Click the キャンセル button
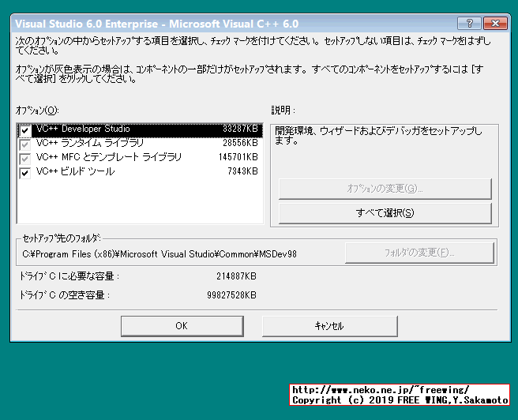This screenshot has width=518, height=420. click(x=330, y=326)
